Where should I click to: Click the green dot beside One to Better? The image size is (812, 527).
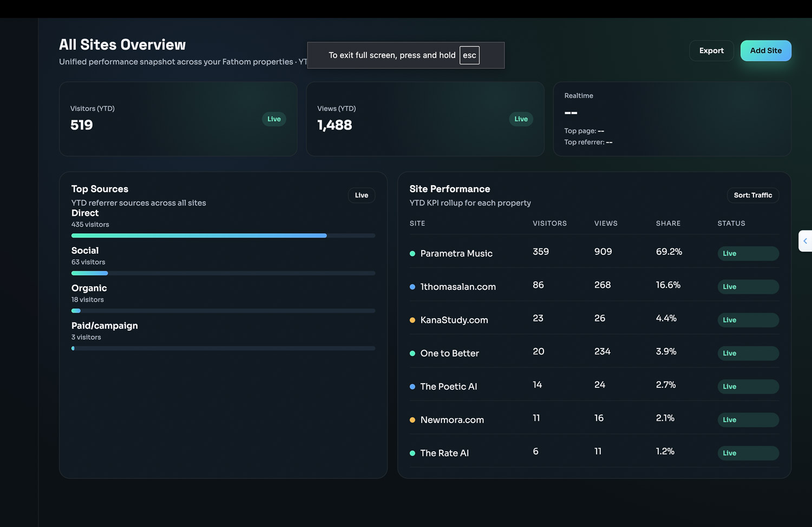[412, 353]
